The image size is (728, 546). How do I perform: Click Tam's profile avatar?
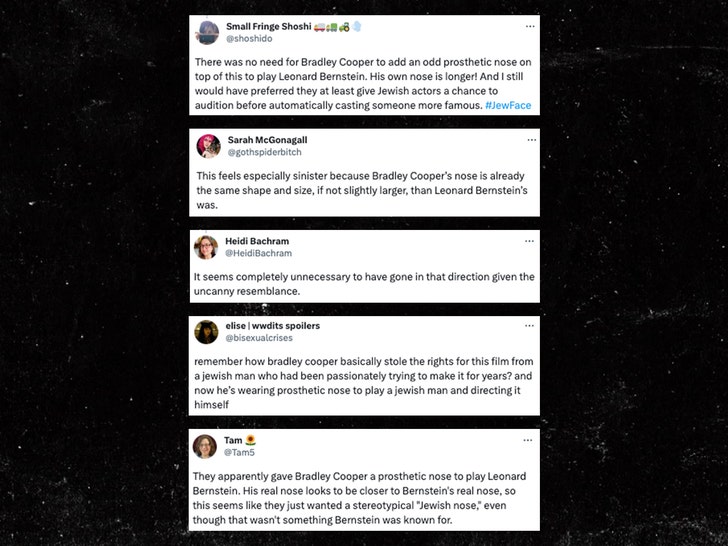207,446
